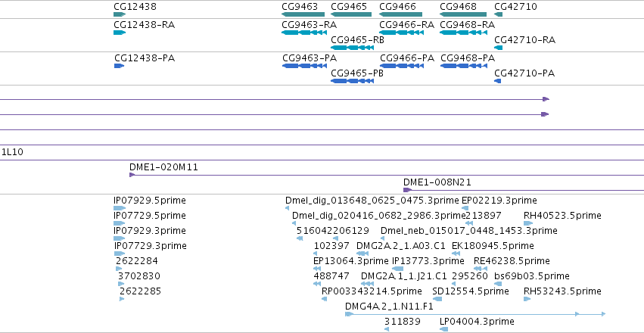Image resolution: width=644 pixels, height=333 pixels.
Task: Click the EP02219.3prime EST label
Action: 499,201
